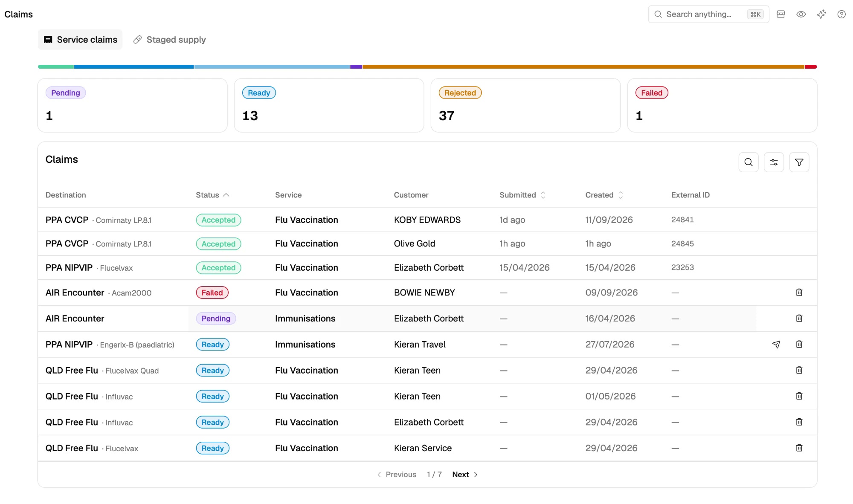Click the light blue segment of status bar
Viewport: 853px width, 504px height.
[x=272, y=67]
